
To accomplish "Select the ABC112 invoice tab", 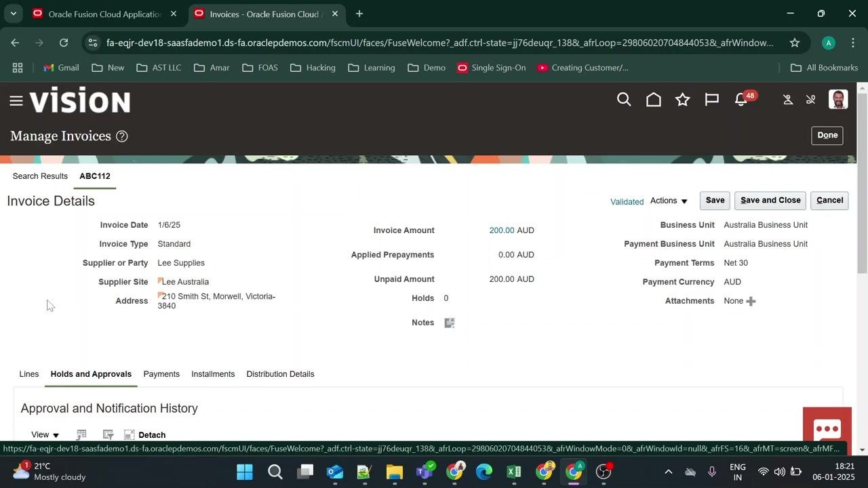I will pos(95,176).
